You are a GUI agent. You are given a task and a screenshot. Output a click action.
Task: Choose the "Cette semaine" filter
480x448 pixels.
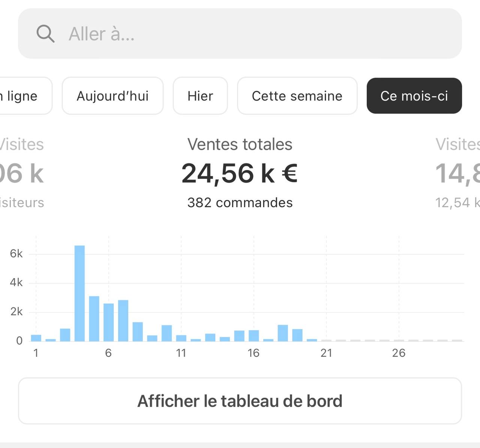tap(297, 96)
